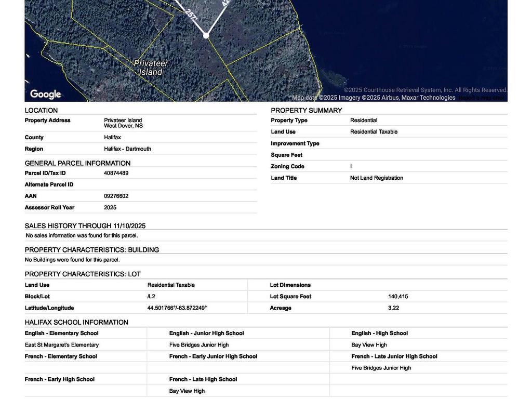Image resolution: width=532 pixels, height=399 pixels.
Task: Select 'Bay View High' under English High School
Action: coord(369,345)
